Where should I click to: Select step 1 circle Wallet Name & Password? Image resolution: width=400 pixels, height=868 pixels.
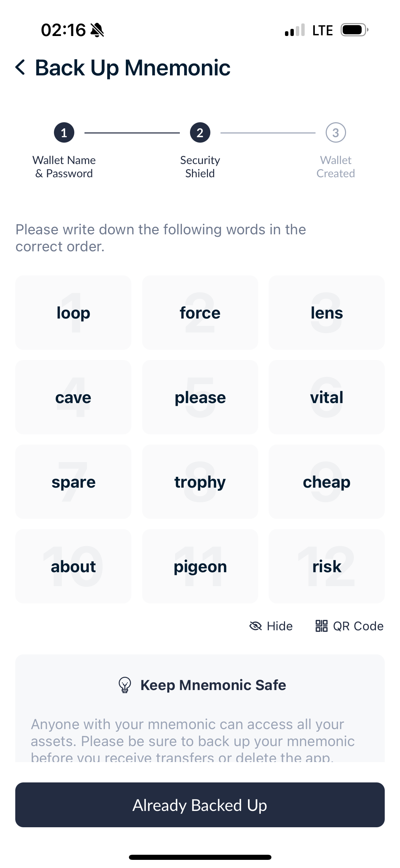point(64,132)
